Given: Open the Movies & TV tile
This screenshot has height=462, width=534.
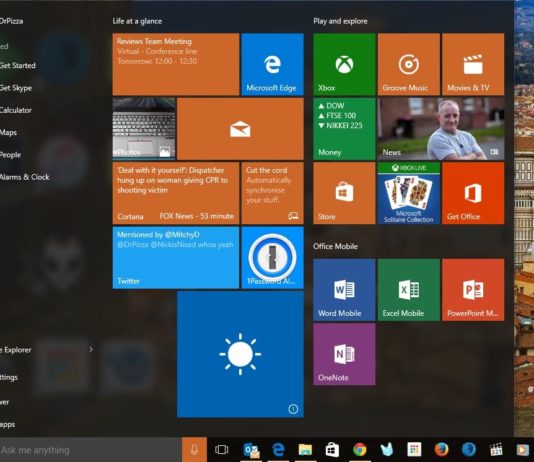Looking at the screenshot, I should tap(473, 64).
